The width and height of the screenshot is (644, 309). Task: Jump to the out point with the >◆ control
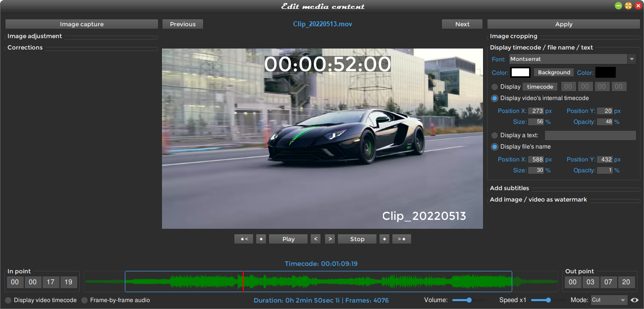(401, 239)
